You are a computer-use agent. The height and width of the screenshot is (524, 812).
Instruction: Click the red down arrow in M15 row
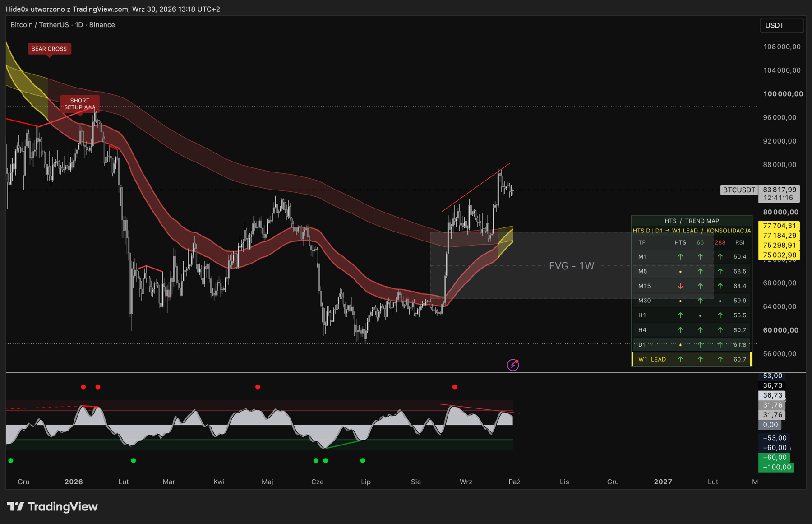680,286
